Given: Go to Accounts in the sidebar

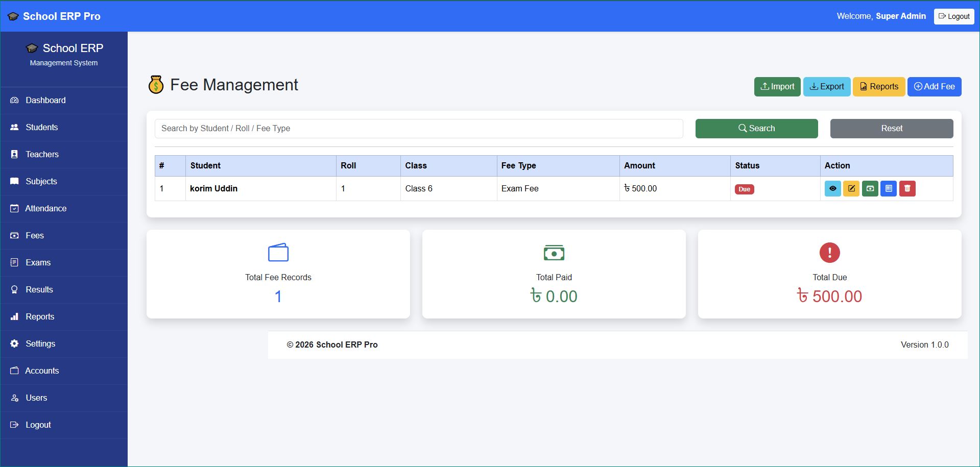Looking at the screenshot, I should 64,371.
